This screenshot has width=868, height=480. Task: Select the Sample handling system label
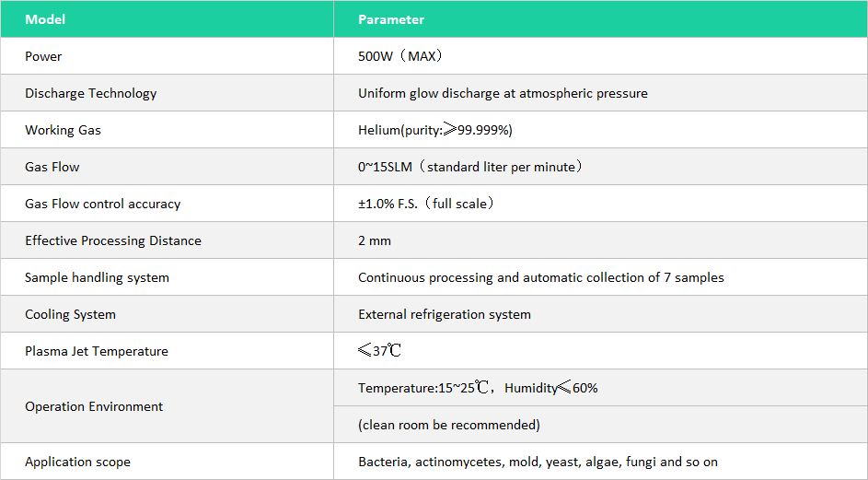click(x=97, y=277)
